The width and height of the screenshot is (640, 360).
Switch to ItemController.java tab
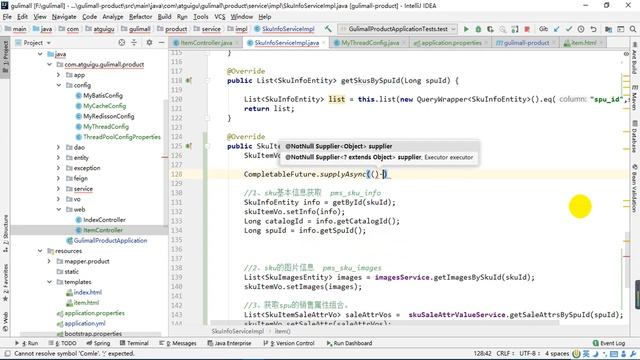206,42
